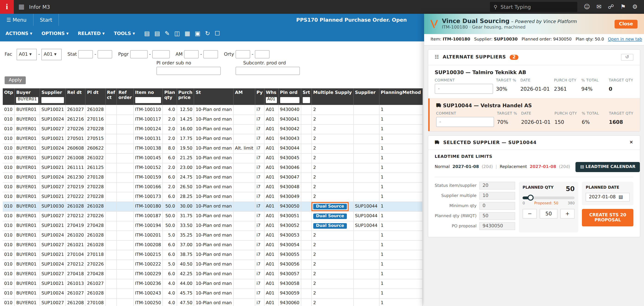Open the second Fac A01 dropdown
This screenshot has height=306, width=644.
pos(51,54)
